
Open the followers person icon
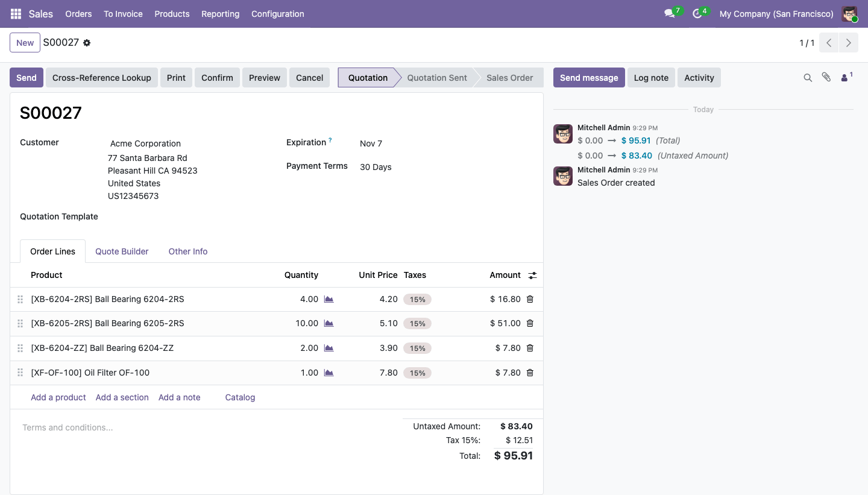[x=846, y=77]
